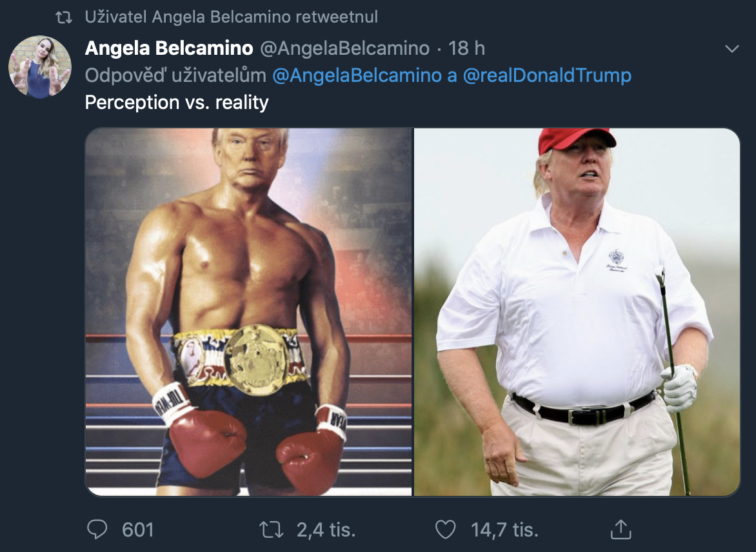This screenshot has height=552, width=756.
Task: Click the 'Perception vs. reality' tweet text
Action: coord(177,102)
